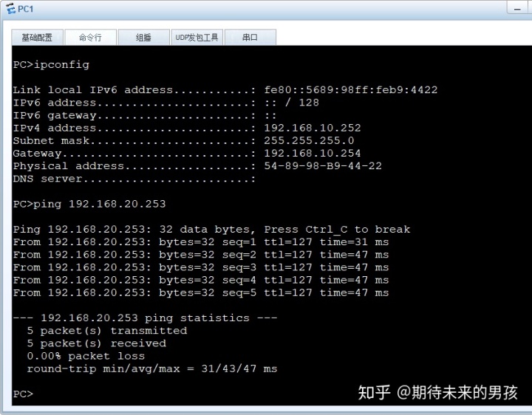Click the 'PC>ping 192.168.20.253' command

click(89, 204)
